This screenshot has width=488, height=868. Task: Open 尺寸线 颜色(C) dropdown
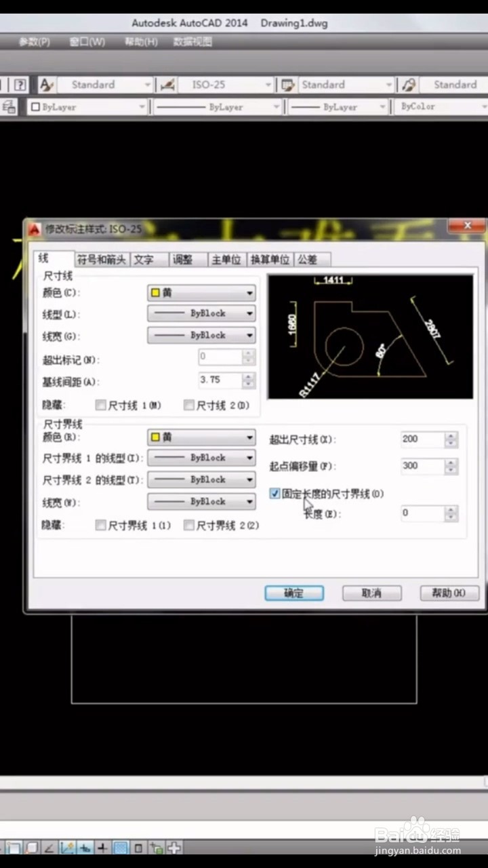[201, 293]
